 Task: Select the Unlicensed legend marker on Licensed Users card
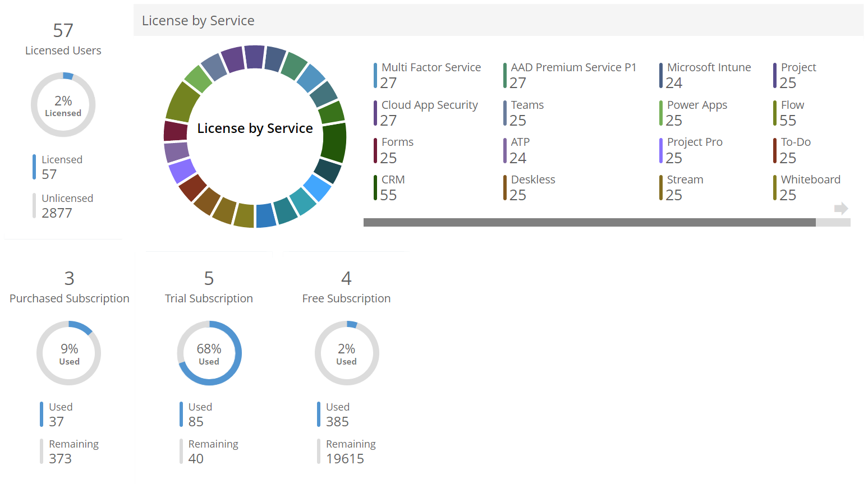(35, 205)
